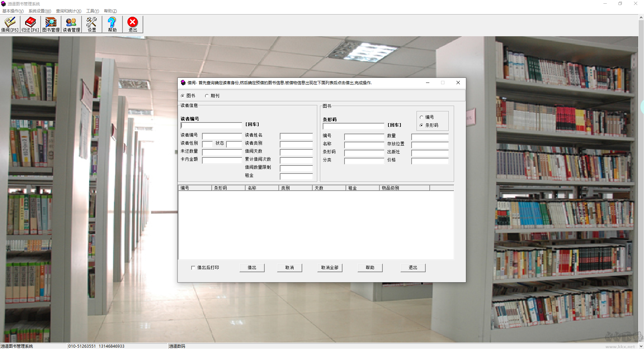Click the 读者编号 search input field

click(211, 126)
